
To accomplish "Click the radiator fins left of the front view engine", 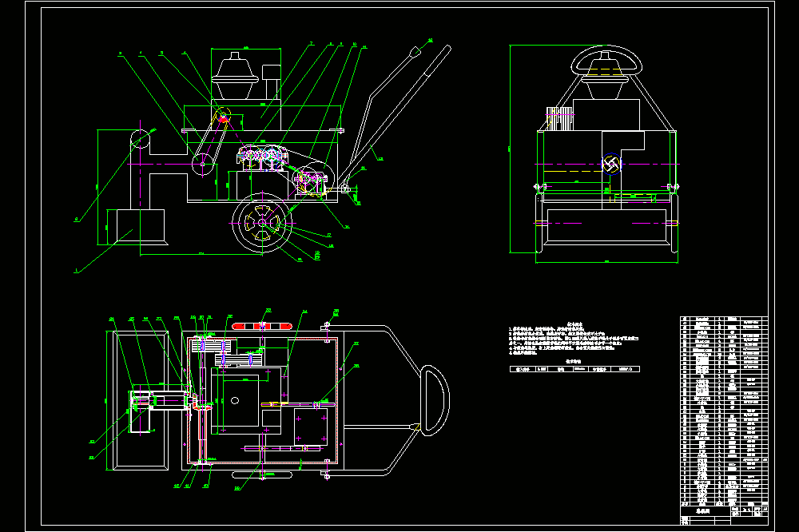I will [559, 119].
